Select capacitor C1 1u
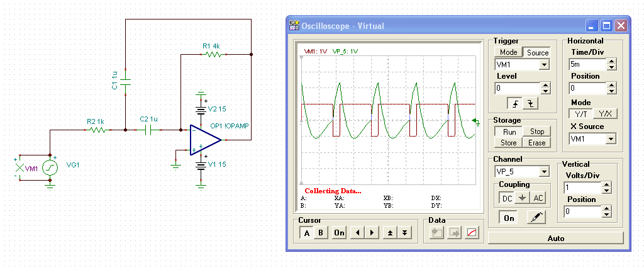Viewport: 644px width, 270px height. (x=125, y=82)
